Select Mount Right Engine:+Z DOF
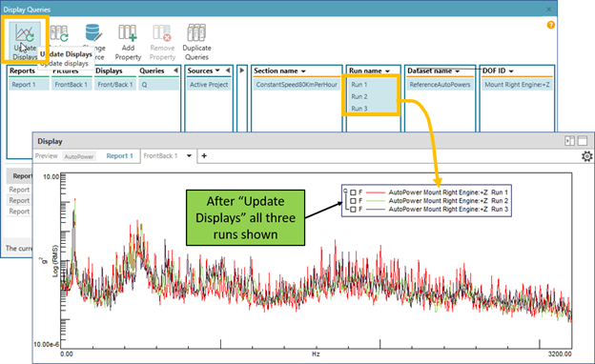595x364 pixels. (x=517, y=85)
